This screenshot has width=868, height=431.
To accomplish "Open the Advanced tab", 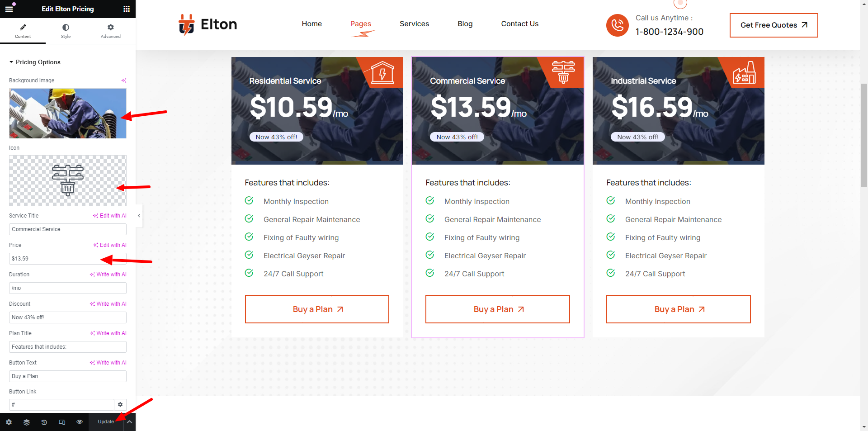I will (110, 31).
